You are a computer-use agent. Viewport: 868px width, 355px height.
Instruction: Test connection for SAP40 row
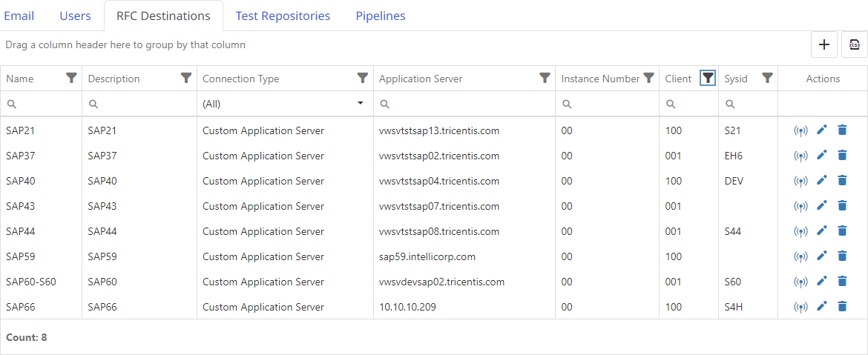point(800,181)
